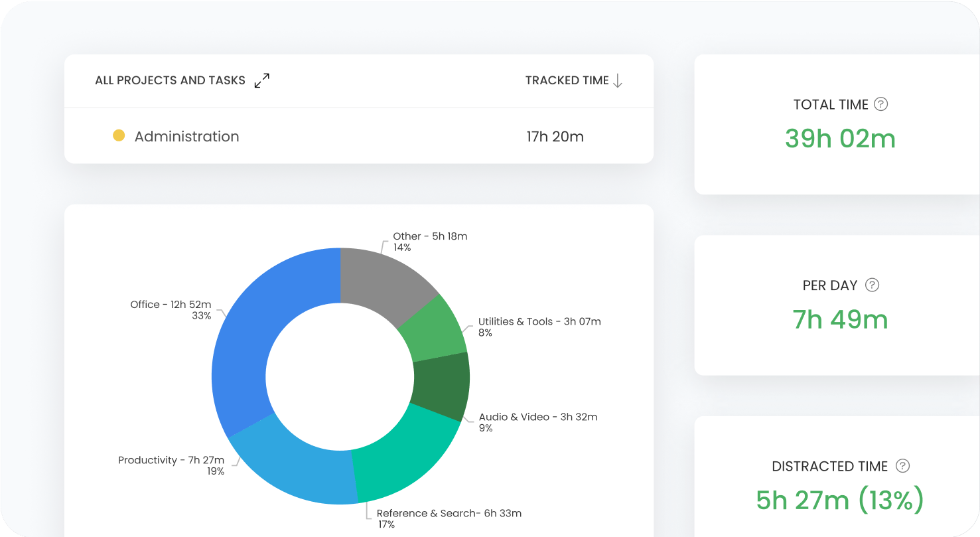Click the All Projects and Tasks heading

(x=170, y=80)
